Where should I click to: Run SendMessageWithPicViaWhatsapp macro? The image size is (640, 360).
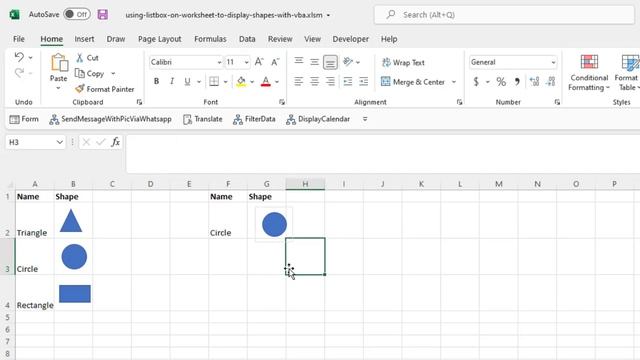(x=110, y=119)
